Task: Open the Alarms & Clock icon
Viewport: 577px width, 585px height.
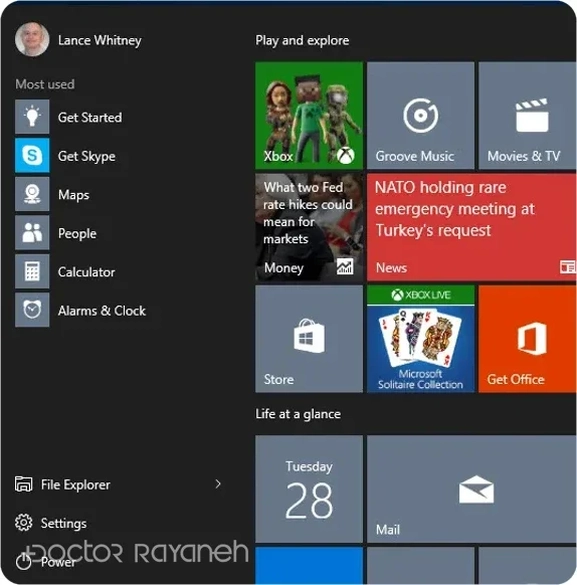Action: pyautogui.click(x=32, y=310)
